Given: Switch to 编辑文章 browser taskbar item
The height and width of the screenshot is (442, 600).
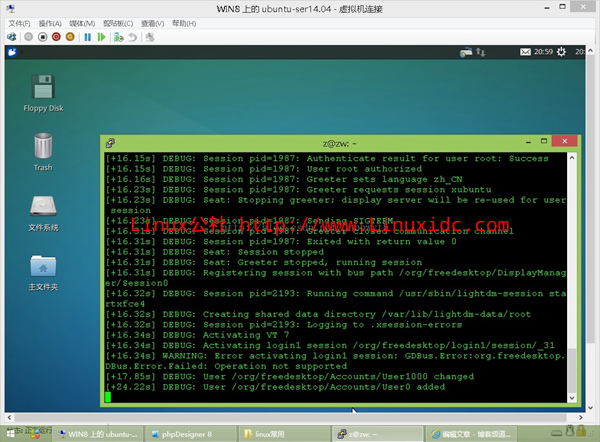Looking at the screenshot, I should pos(471,434).
